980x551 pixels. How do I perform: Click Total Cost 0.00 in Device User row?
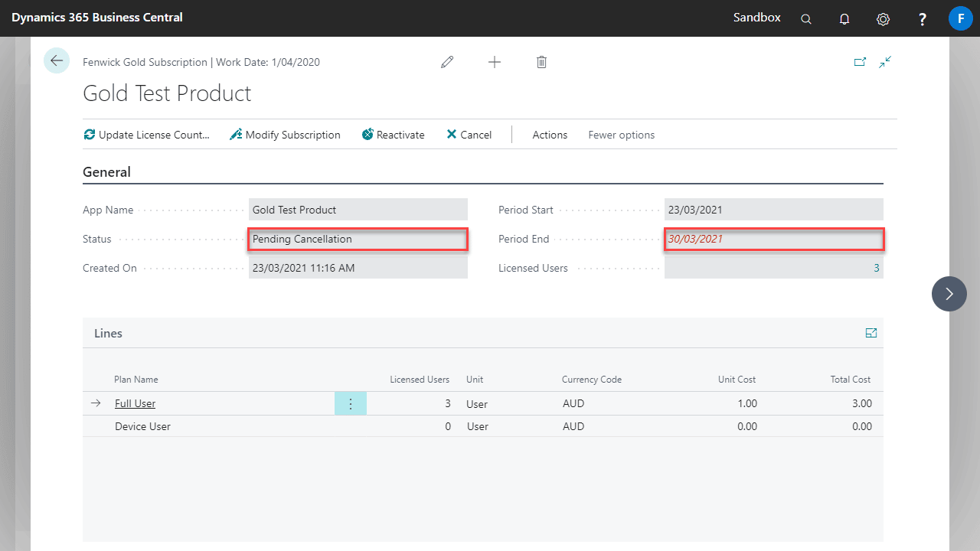862,426
